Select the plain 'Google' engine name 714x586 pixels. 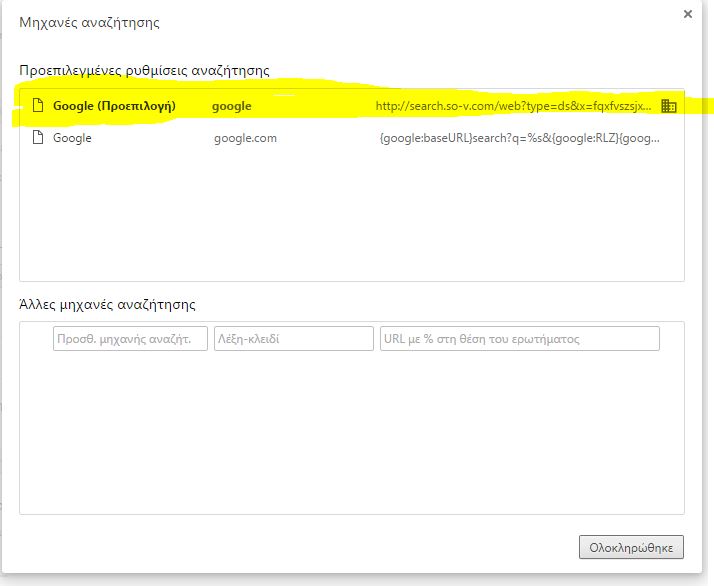click(72, 138)
